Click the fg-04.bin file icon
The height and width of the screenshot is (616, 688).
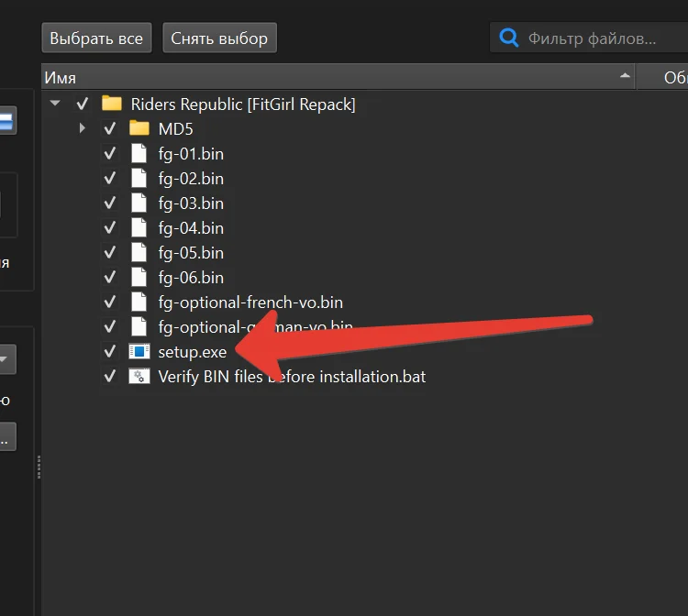139,227
